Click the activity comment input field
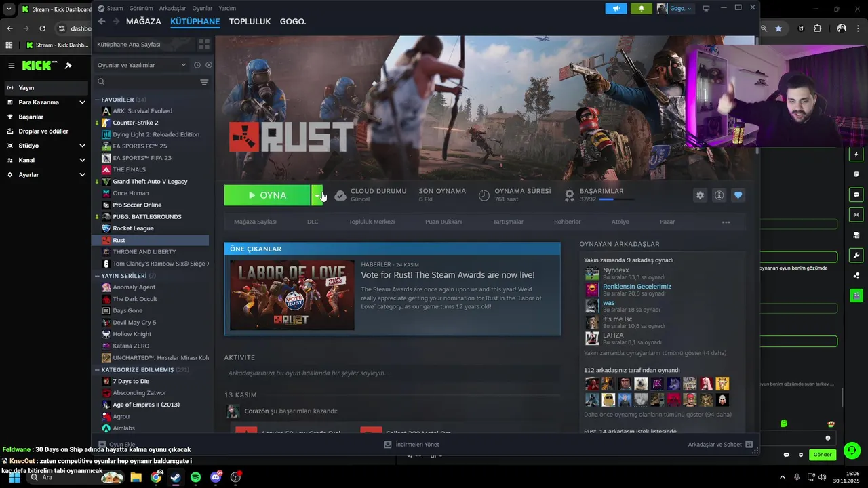868x488 pixels. pos(393,373)
